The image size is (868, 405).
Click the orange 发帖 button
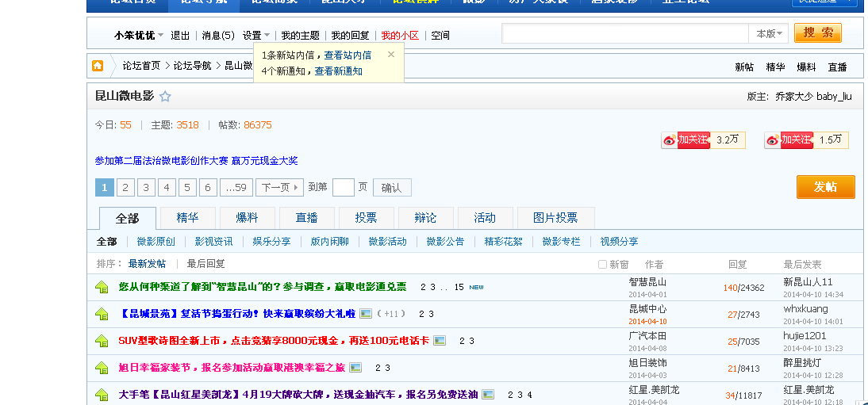(825, 187)
